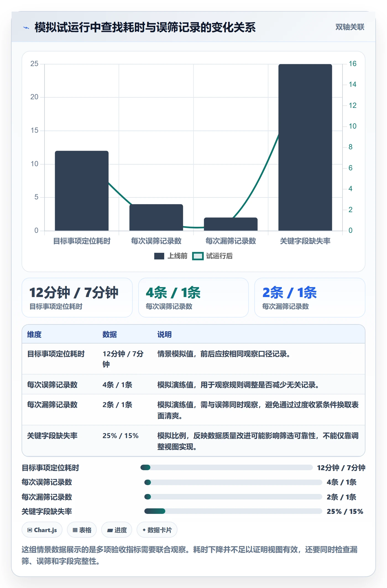Screen dimensions: 387x588
Task: Toggle the 上线前 legend swatch
Action: [x=159, y=256]
